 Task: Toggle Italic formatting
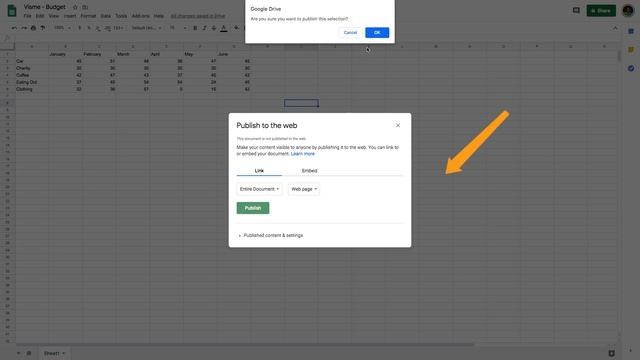204,28
